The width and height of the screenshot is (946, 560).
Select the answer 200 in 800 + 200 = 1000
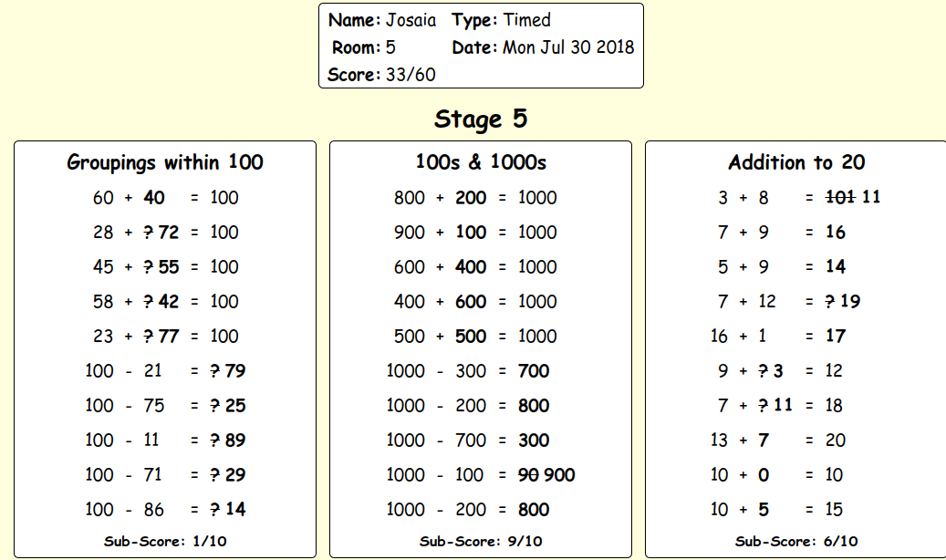coord(471,197)
